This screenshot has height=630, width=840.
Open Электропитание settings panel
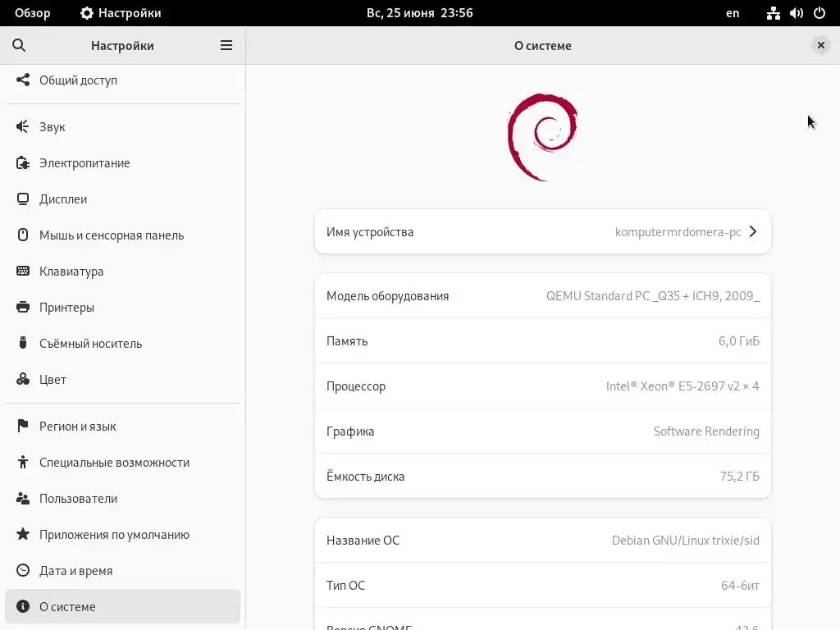click(123, 163)
